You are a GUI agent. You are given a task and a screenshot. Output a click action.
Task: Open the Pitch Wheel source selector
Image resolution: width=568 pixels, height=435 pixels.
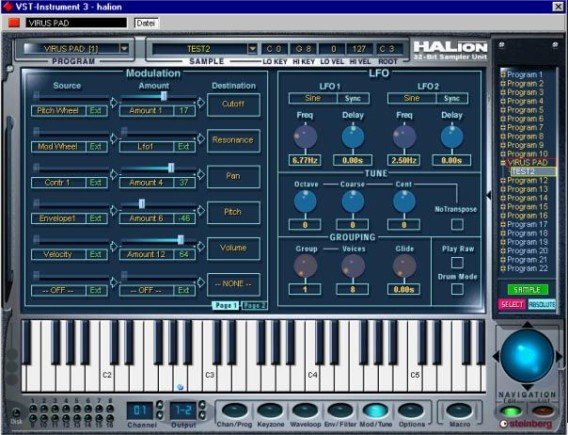click(58, 110)
